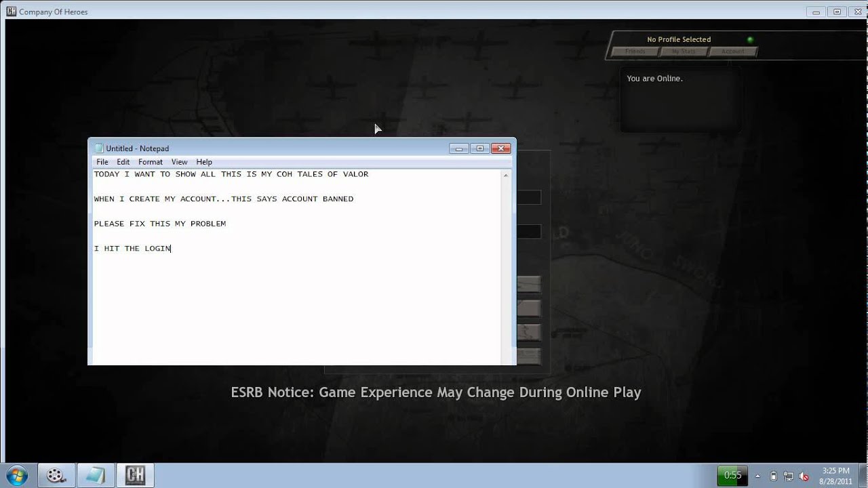Open the Notepad Edit menu
Image resolution: width=868 pixels, height=488 pixels.
point(123,162)
